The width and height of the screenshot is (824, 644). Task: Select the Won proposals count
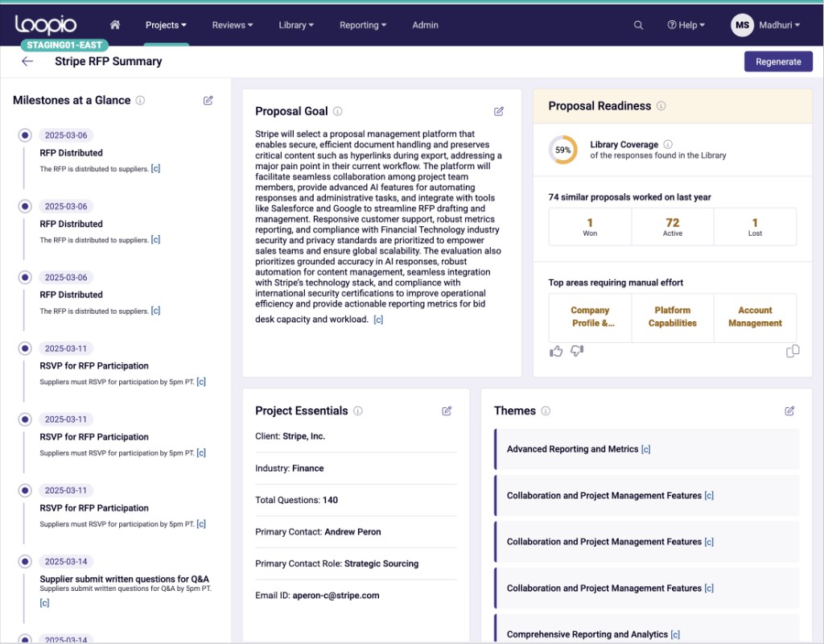(590, 227)
